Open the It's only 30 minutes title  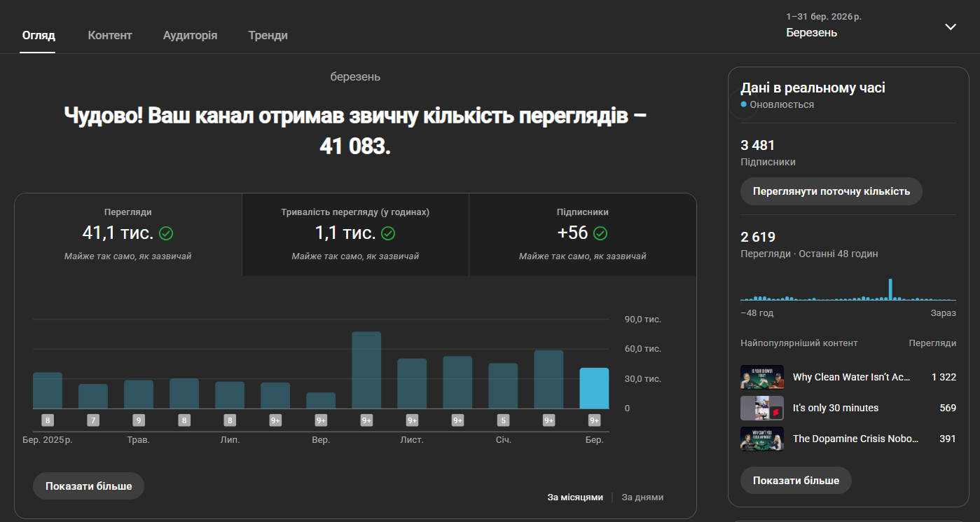[836, 408]
